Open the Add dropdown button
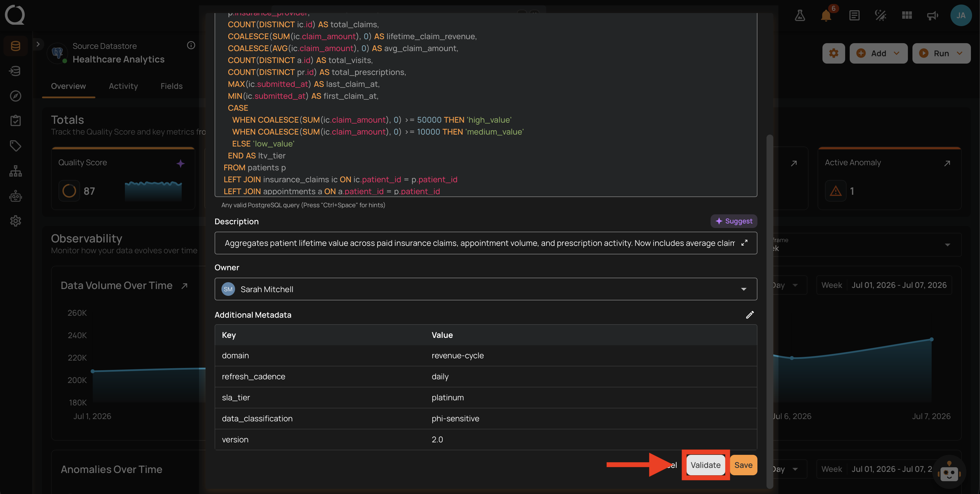The height and width of the screenshot is (494, 980). [878, 53]
